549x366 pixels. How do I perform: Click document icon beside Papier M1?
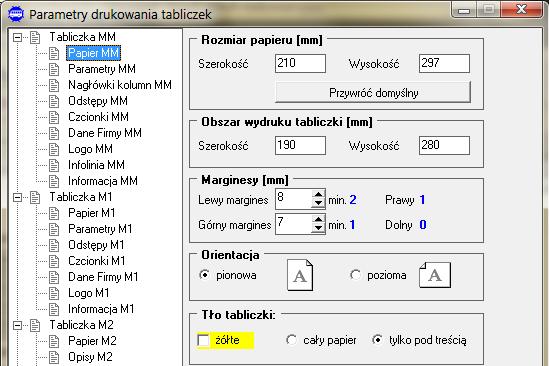coord(54,213)
